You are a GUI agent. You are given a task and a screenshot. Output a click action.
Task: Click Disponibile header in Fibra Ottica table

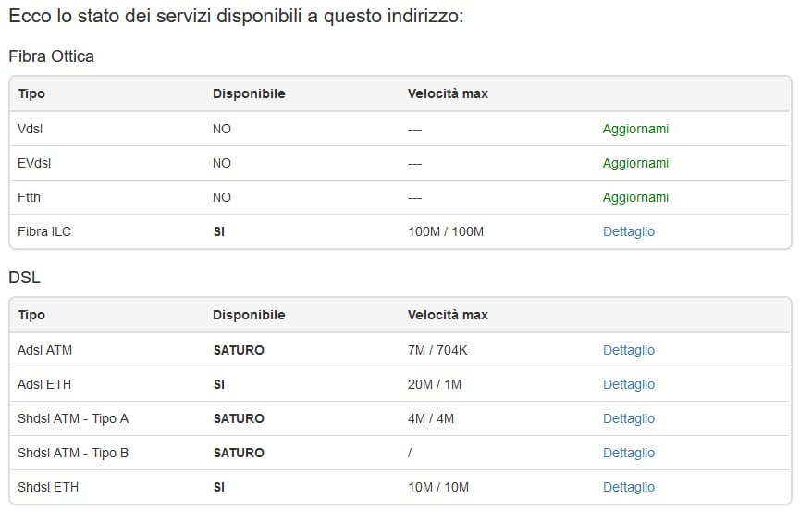(x=249, y=93)
